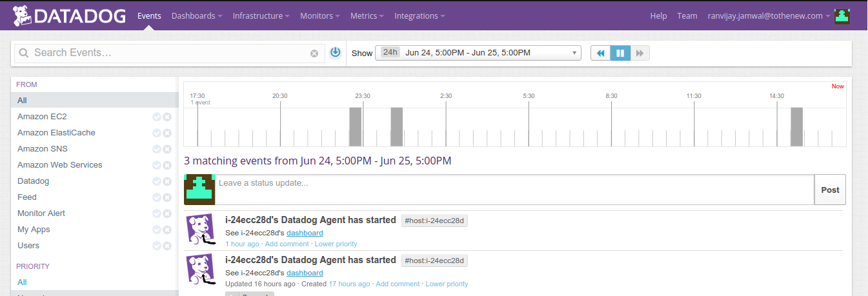Viewport: 868px width, 296px height.
Task: Filter by Amazon SNS source
Action: click(x=43, y=149)
